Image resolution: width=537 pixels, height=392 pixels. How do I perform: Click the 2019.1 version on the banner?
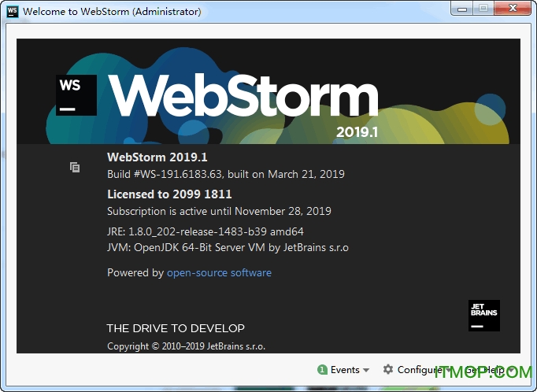[x=357, y=132]
